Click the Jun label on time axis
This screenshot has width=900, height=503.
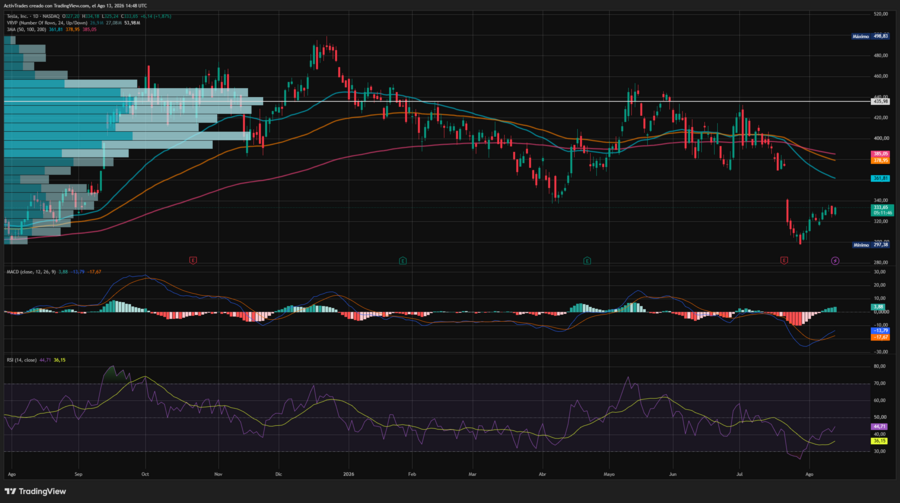[x=673, y=474]
